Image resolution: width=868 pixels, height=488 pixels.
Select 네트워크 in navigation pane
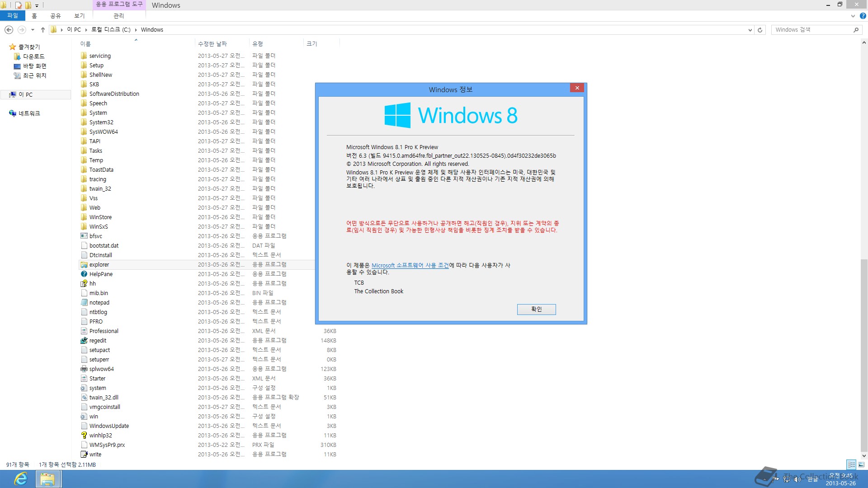29,113
